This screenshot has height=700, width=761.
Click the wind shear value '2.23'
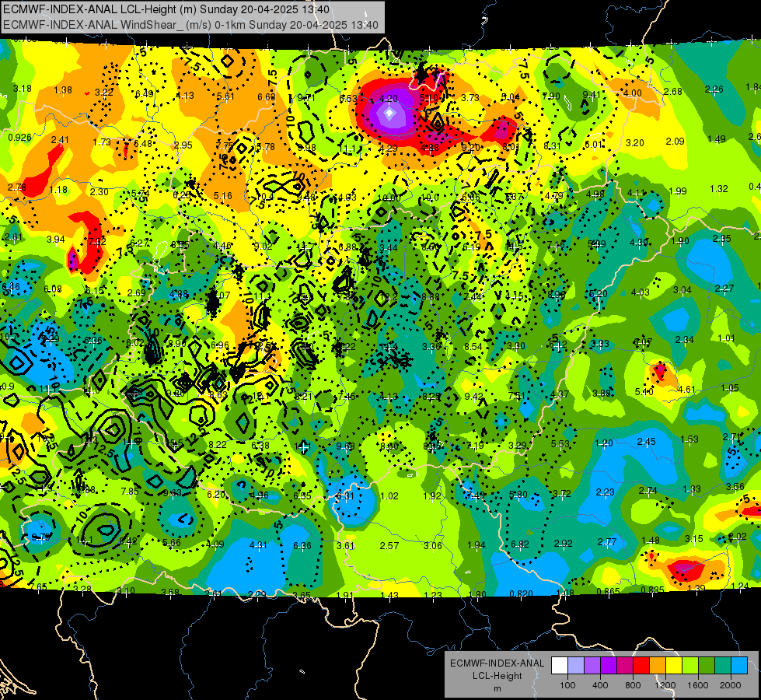[x=606, y=492]
